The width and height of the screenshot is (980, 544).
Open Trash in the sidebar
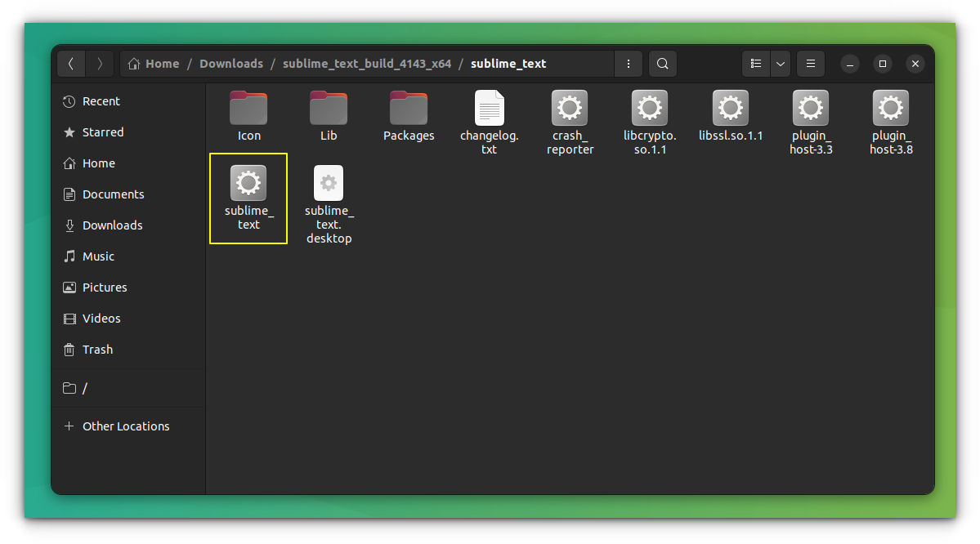pos(129,350)
